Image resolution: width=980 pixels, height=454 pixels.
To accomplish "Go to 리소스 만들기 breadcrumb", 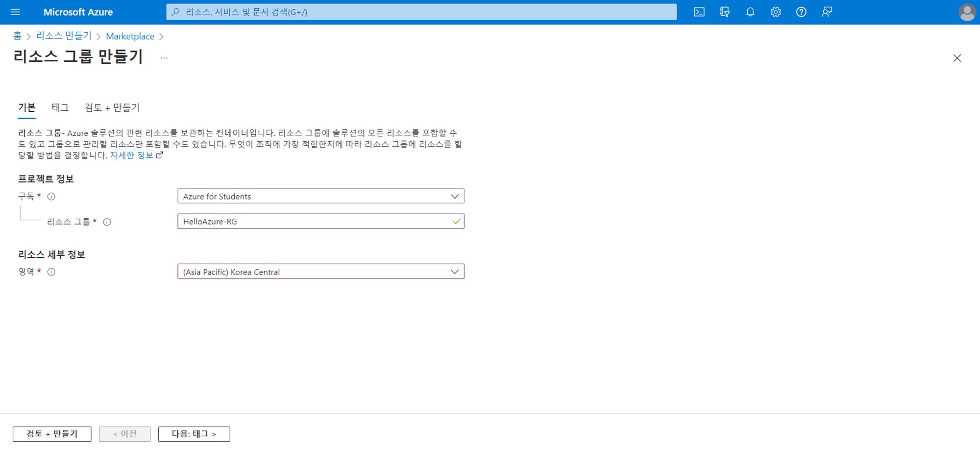I will (64, 36).
